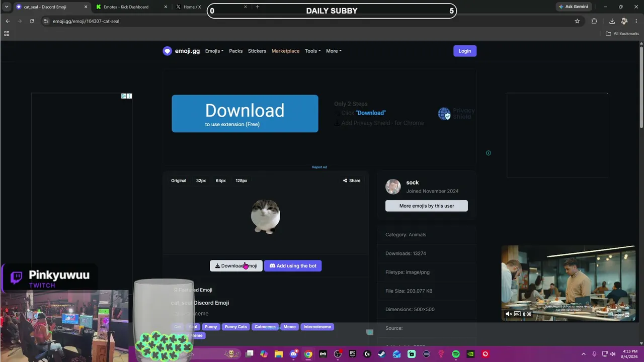Open Discord from the taskbar
The image size is (644, 362).
293,354
